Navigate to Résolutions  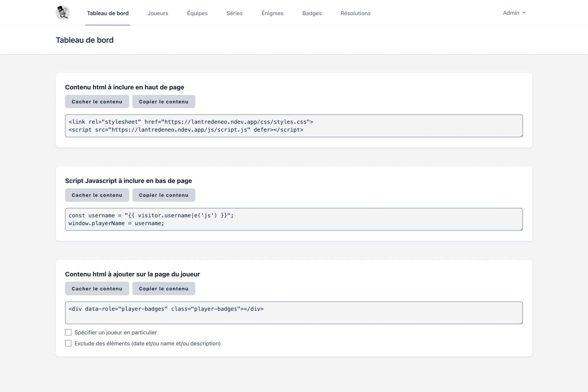[x=355, y=13]
